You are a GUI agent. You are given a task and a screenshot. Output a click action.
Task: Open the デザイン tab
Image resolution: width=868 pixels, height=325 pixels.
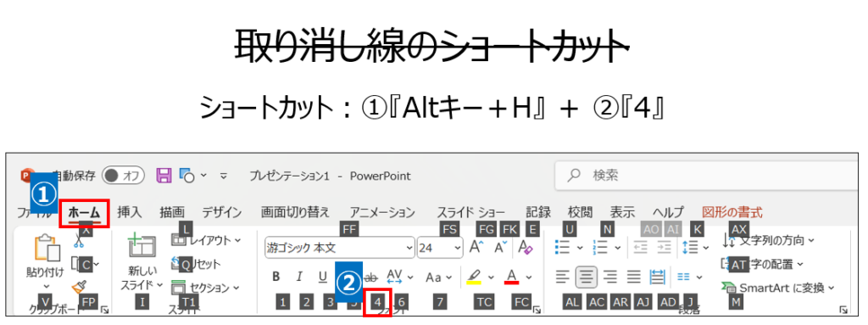pyautogui.click(x=221, y=212)
